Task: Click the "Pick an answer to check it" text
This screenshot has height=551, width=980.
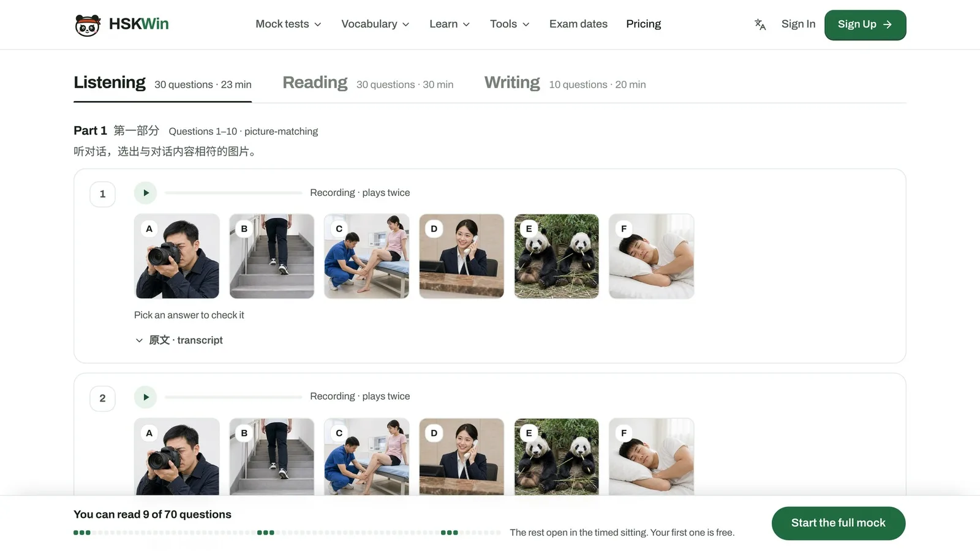Action: (x=189, y=315)
